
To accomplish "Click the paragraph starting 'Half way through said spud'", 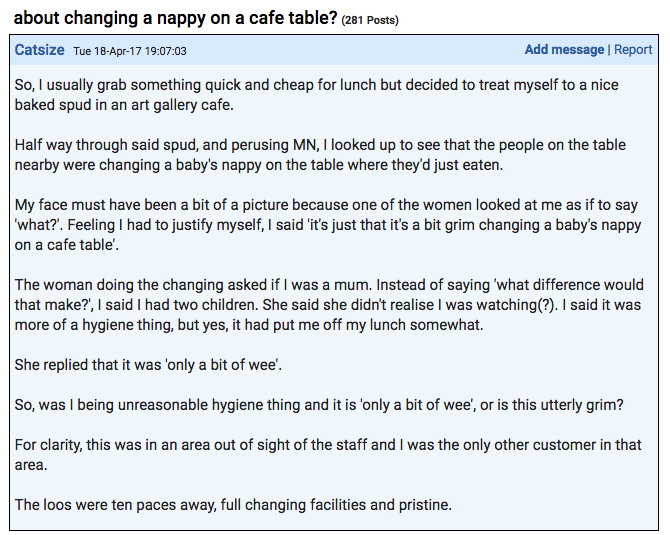I will point(320,155).
